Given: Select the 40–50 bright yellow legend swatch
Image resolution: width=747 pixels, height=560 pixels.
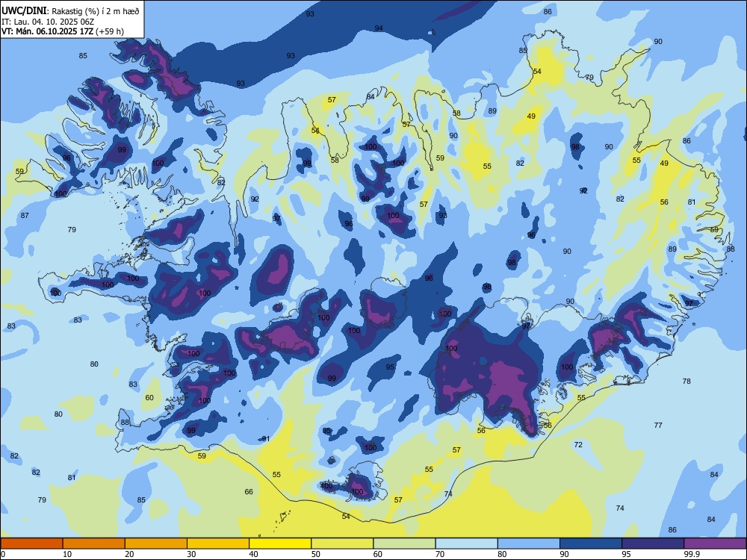Looking at the screenshot, I should point(280,544).
